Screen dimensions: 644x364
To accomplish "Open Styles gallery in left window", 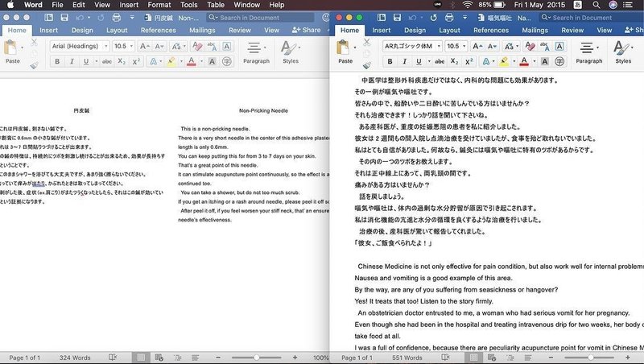I will (x=291, y=52).
